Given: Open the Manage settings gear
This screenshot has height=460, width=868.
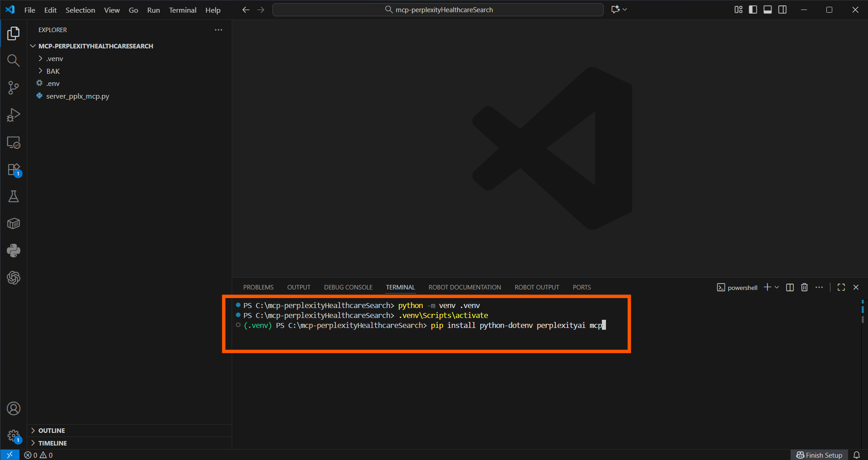Looking at the screenshot, I should (14, 436).
